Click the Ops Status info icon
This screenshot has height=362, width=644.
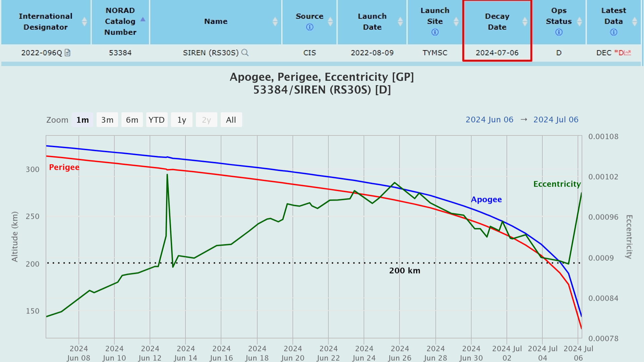tap(559, 32)
